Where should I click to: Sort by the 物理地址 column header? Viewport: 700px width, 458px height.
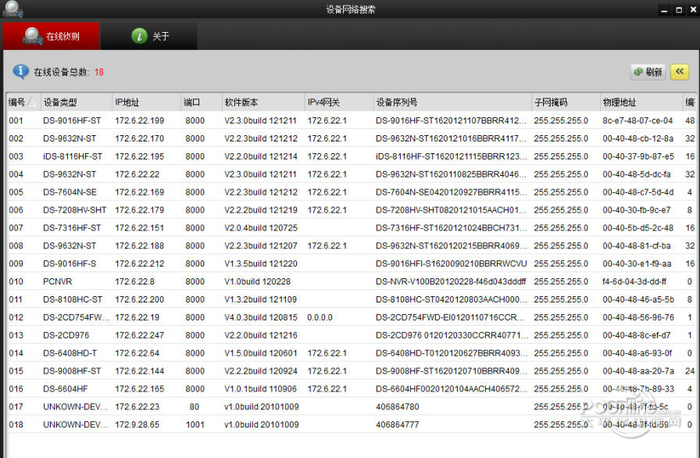click(641, 102)
